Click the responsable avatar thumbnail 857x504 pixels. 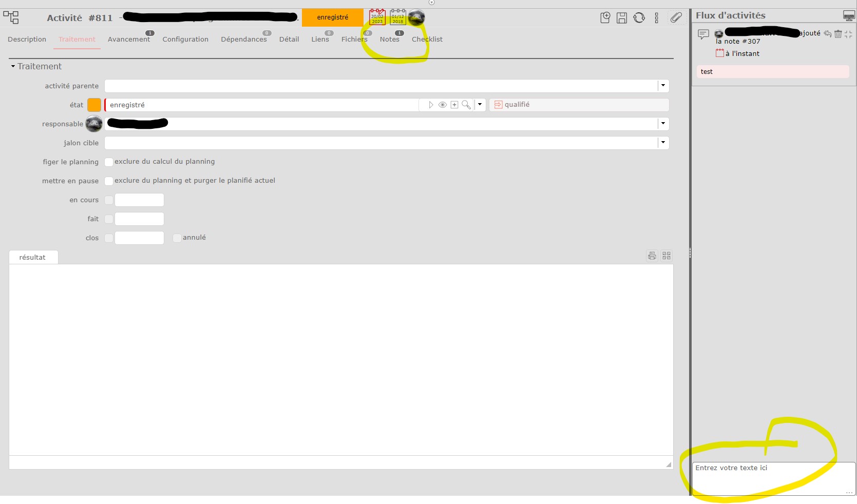coord(94,124)
